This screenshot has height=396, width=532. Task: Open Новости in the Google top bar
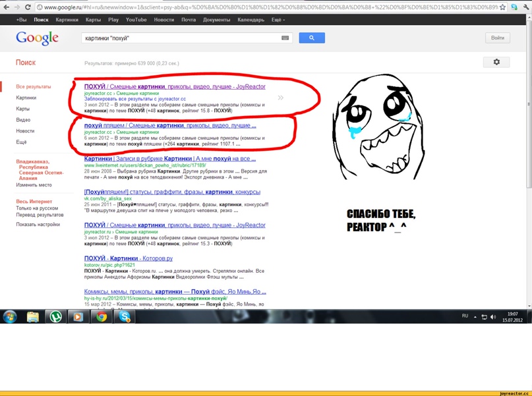coord(164,20)
